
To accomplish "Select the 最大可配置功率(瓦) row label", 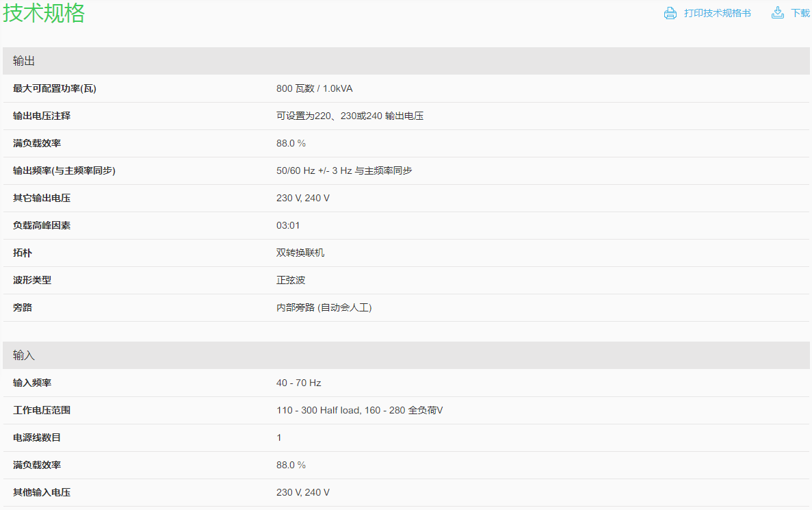I will [51, 88].
